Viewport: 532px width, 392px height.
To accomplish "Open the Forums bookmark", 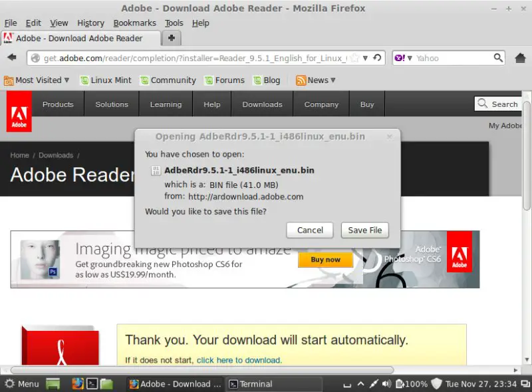I will point(225,80).
